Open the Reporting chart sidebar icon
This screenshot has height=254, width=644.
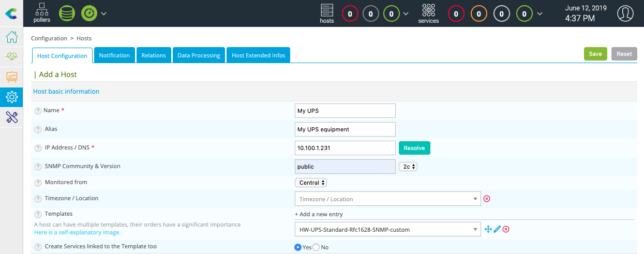coord(11,77)
